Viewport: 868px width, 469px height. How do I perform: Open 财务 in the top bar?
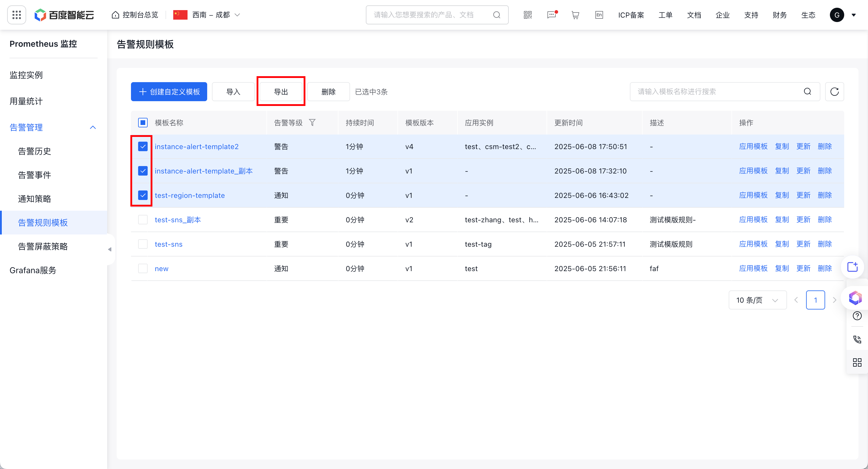[780, 15]
